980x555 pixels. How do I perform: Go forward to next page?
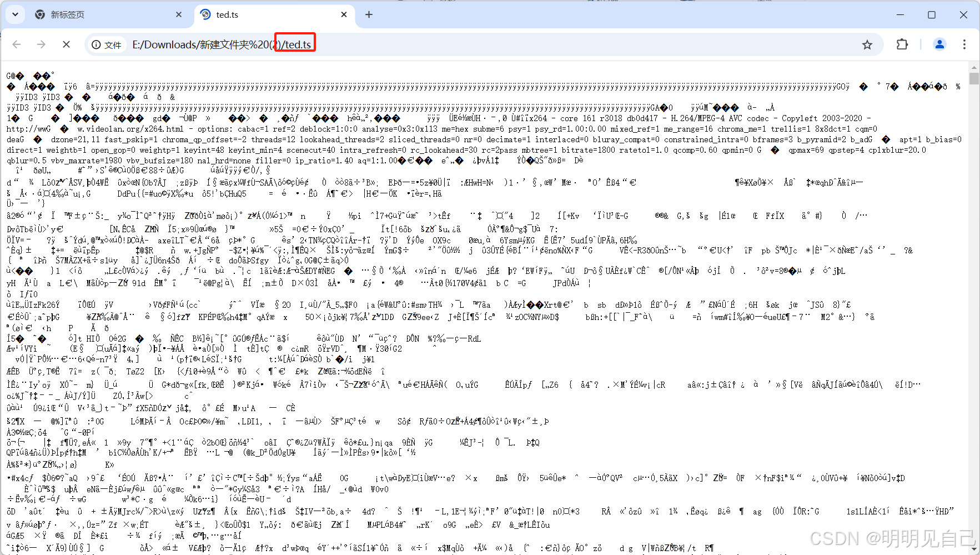pyautogui.click(x=41, y=44)
